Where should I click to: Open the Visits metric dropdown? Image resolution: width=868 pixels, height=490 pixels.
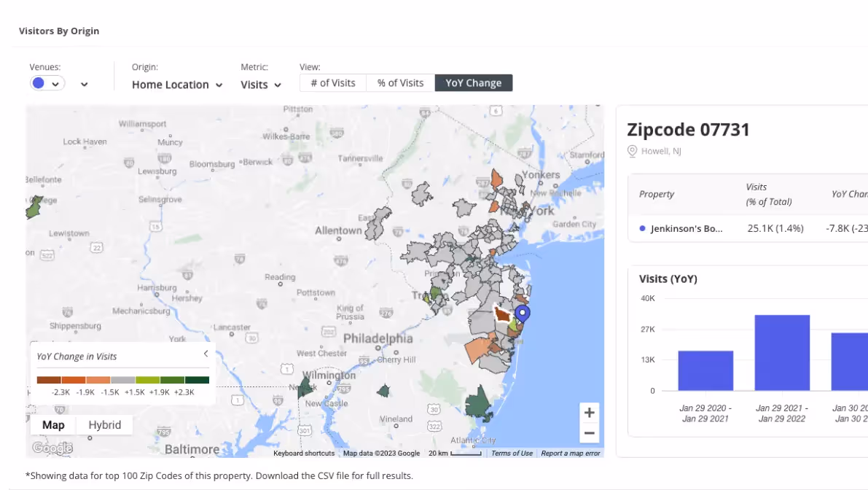pyautogui.click(x=261, y=85)
